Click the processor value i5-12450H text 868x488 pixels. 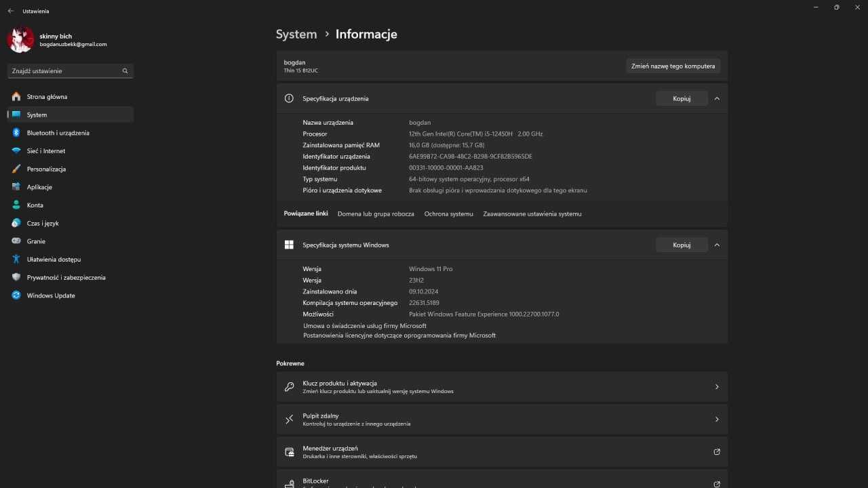[476, 134]
